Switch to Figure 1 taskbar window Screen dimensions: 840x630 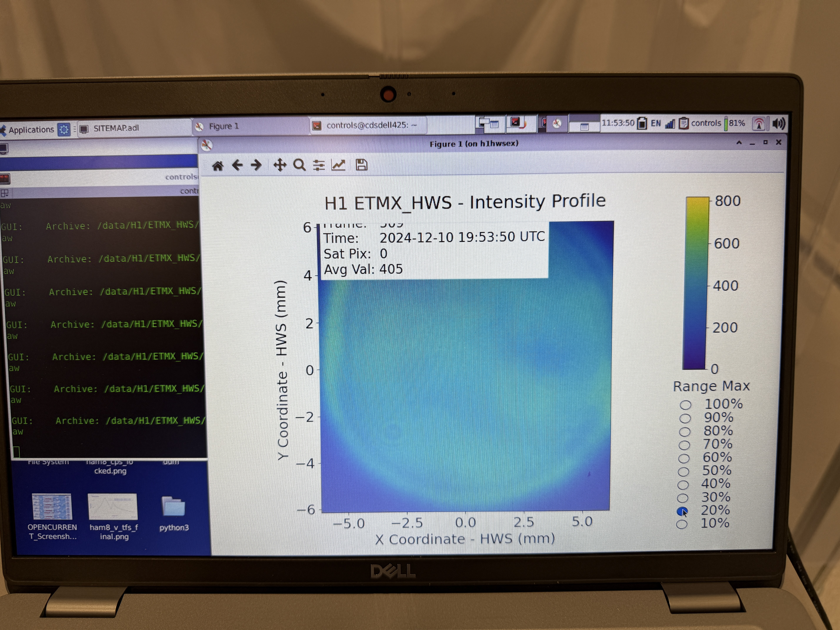(251, 126)
